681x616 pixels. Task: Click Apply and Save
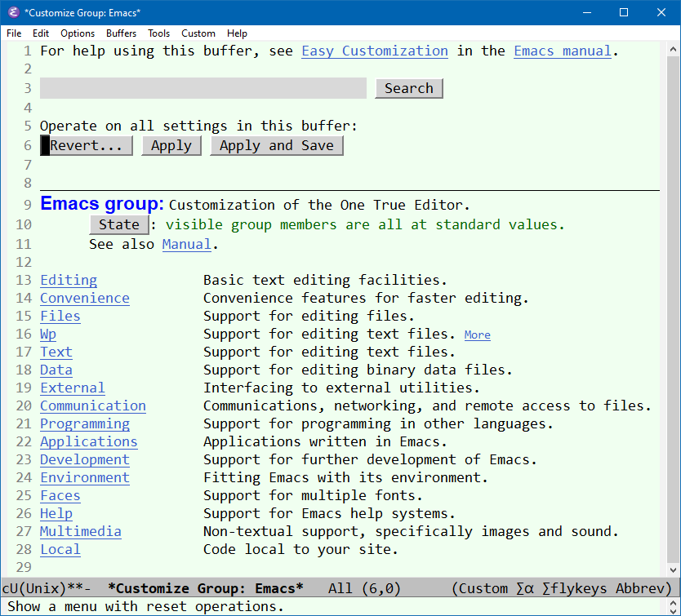(x=276, y=145)
